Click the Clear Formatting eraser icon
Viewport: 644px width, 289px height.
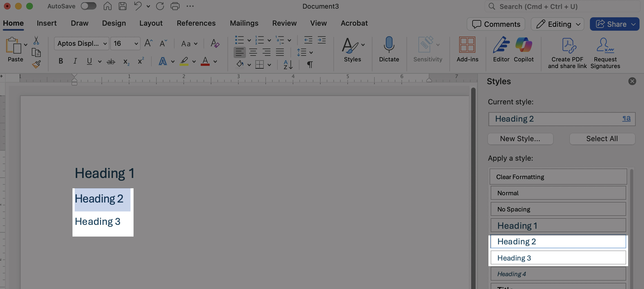[215, 44]
